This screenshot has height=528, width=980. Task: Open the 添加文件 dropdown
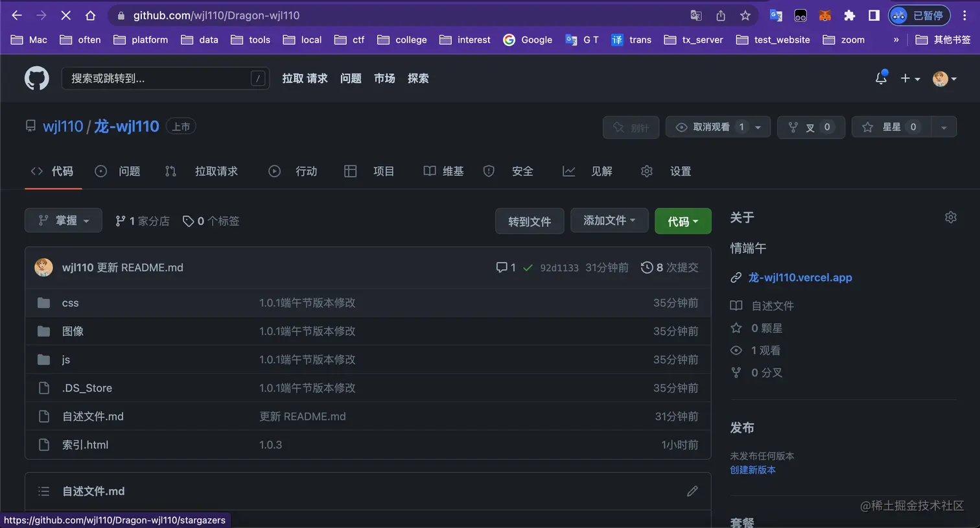(609, 221)
